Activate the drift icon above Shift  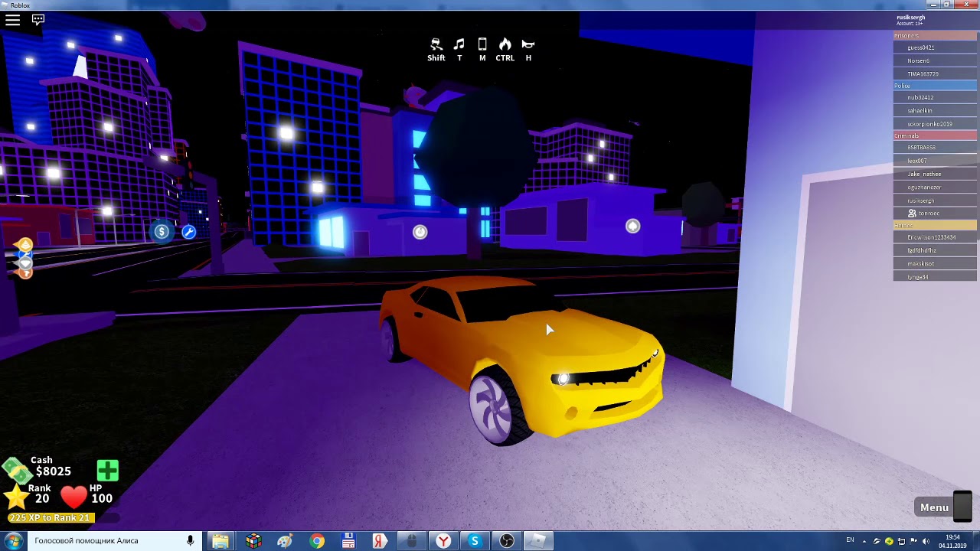tap(436, 44)
